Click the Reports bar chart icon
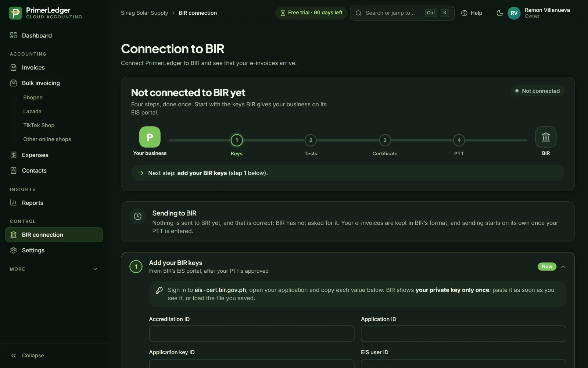The height and width of the screenshot is (368, 588). pyautogui.click(x=14, y=203)
